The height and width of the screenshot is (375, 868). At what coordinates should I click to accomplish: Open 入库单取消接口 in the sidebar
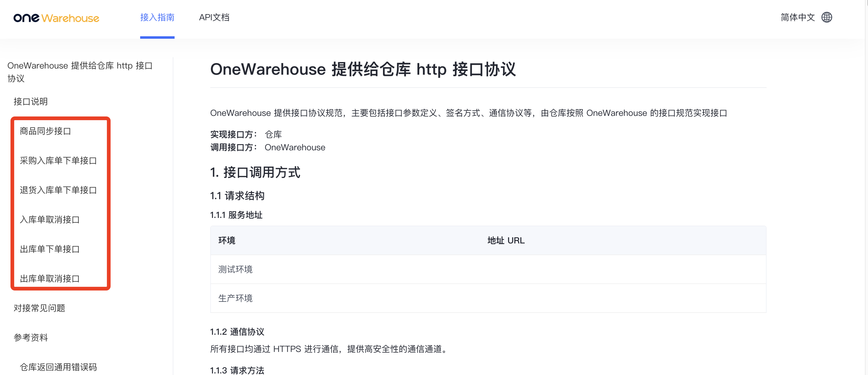point(49,220)
